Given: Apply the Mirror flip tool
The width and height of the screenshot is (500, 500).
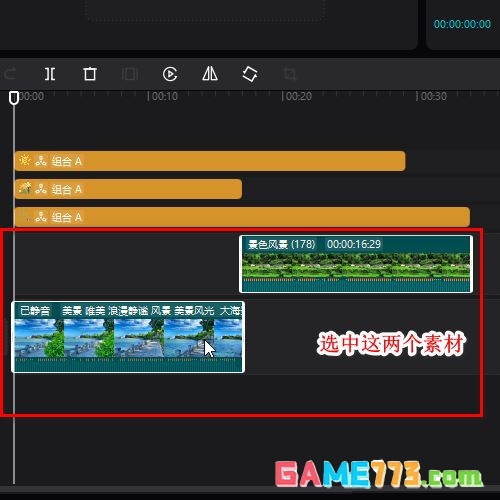Looking at the screenshot, I should (210, 74).
